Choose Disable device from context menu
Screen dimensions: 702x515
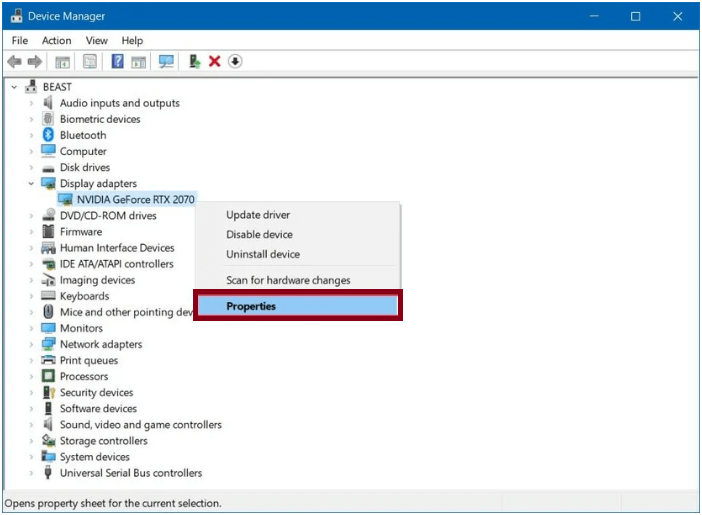tap(259, 235)
